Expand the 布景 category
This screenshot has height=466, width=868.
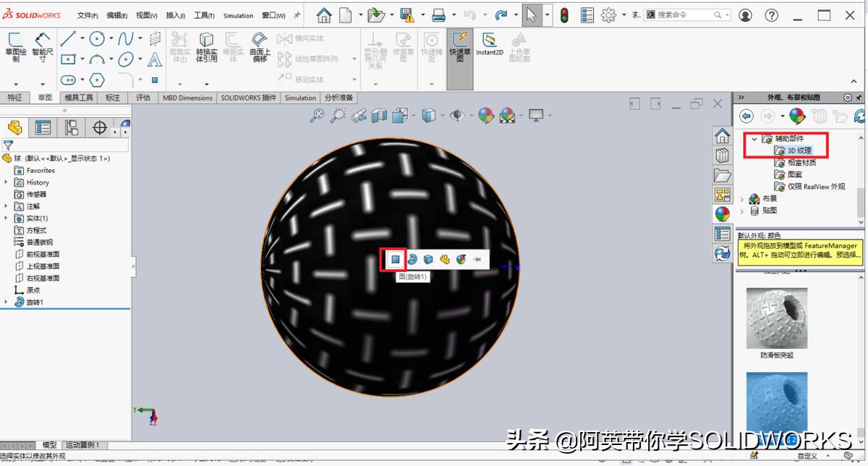(x=741, y=198)
